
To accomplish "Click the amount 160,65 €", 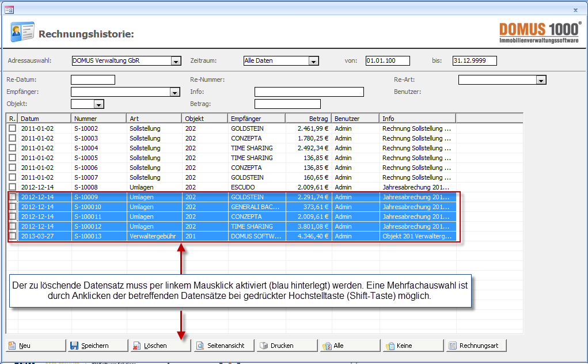I will tap(316, 177).
